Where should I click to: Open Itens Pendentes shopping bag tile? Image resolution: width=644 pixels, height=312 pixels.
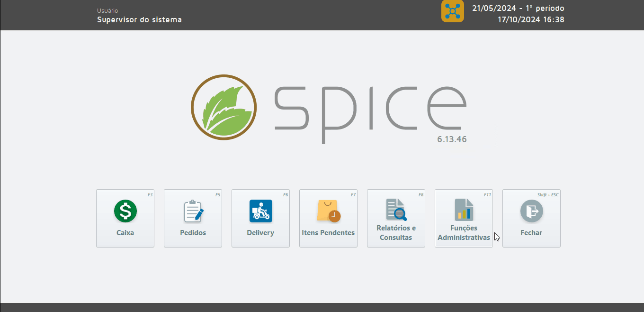[x=328, y=219]
